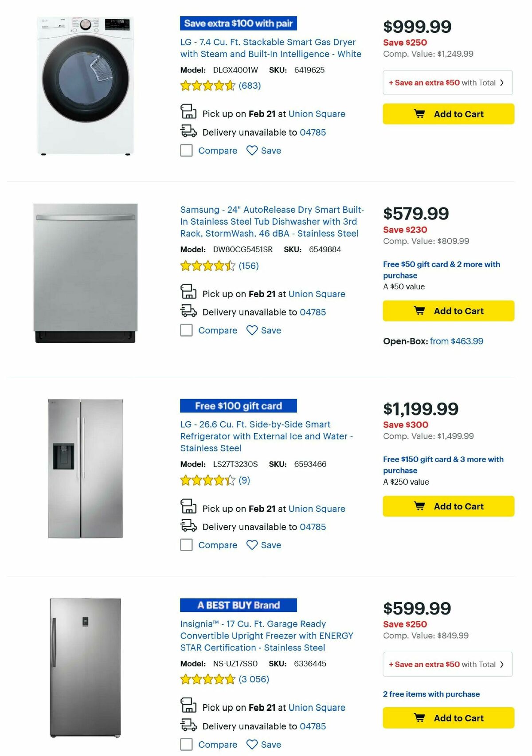532x756 pixels.
Task: Open the Union Square store link for the refrigerator
Action: [x=317, y=509]
